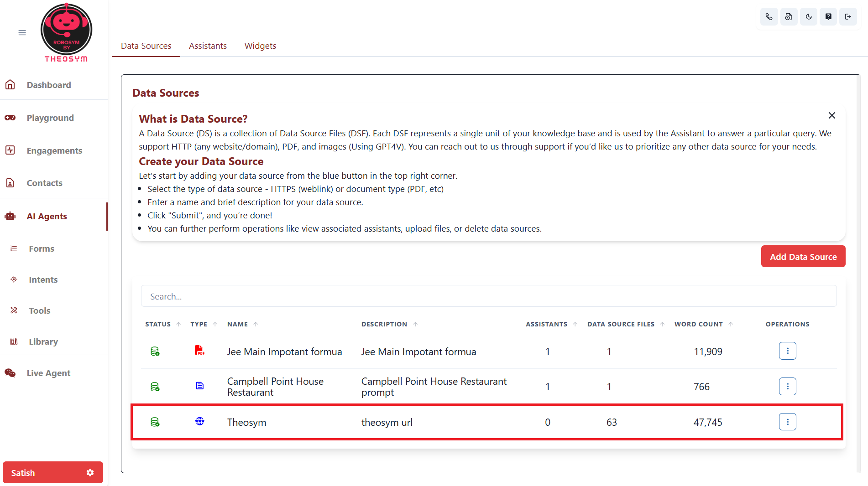Click the Playground gamepad icon
The height and width of the screenshot is (486, 868).
10,118
